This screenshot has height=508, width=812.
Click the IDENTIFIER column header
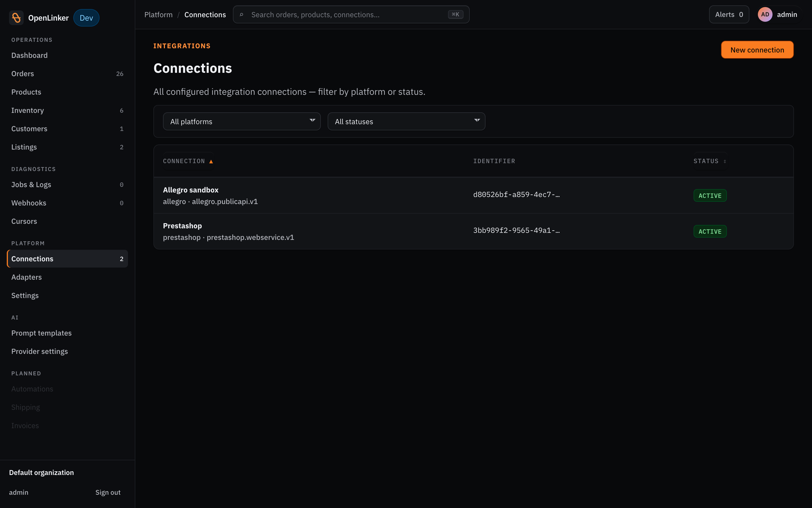pyautogui.click(x=494, y=161)
